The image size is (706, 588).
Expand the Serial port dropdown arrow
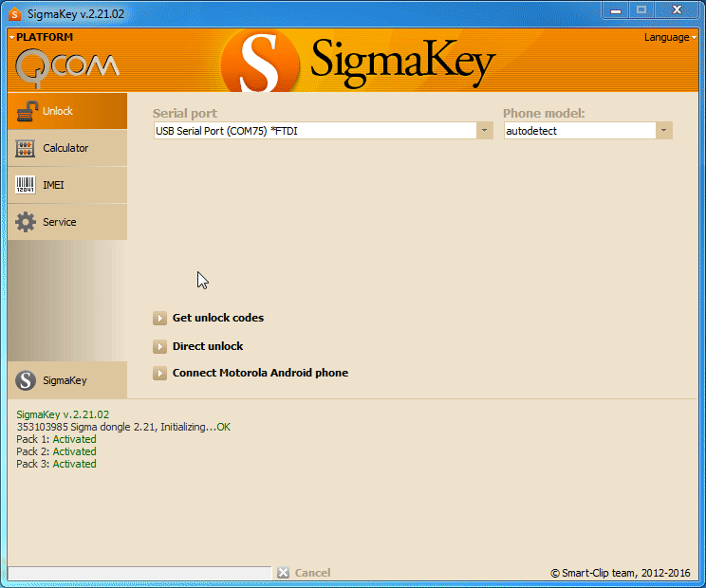pos(485,131)
